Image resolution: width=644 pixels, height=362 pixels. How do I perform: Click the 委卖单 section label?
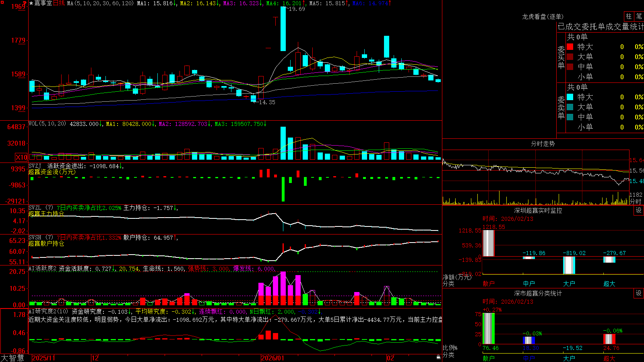pos(561,107)
